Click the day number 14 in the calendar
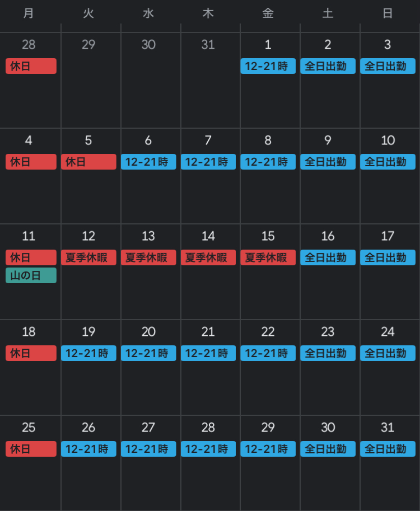The width and height of the screenshot is (420, 511). [x=208, y=236]
